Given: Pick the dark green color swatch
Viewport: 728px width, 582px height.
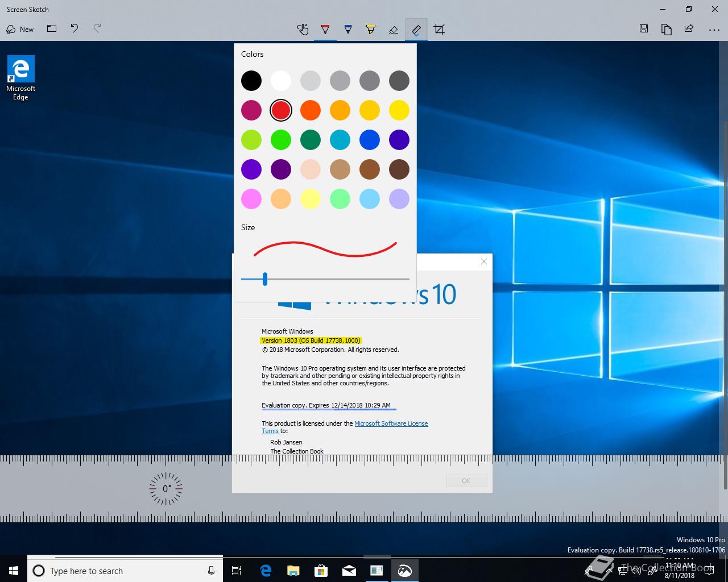Looking at the screenshot, I should click(x=311, y=140).
